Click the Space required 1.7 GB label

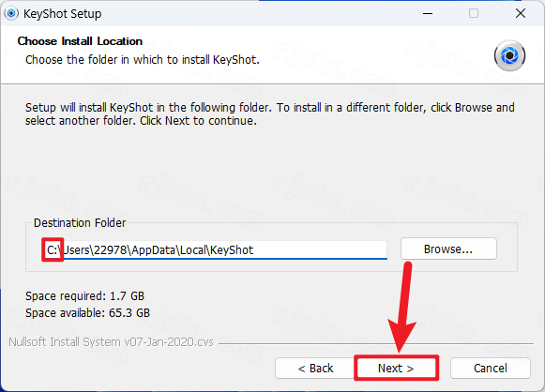click(84, 296)
